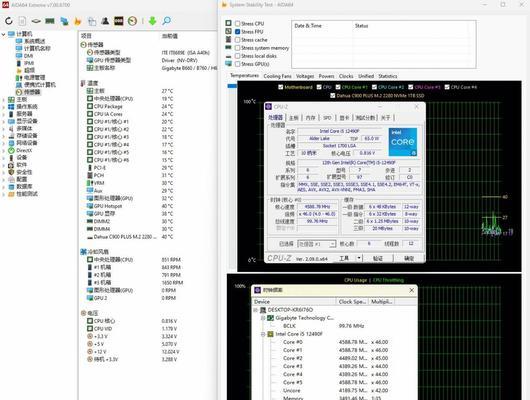The height and width of the screenshot is (400, 530).
Task: Toggle Motherboard graph checkbox
Action: pyautogui.click(x=281, y=87)
